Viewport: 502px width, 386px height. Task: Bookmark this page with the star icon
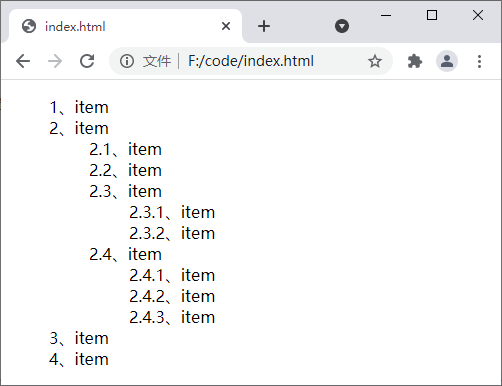[375, 61]
